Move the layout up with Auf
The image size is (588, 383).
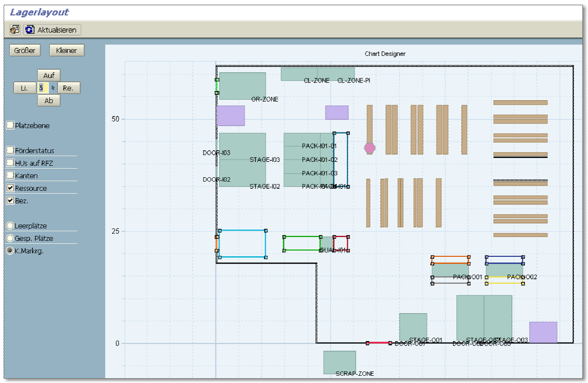(49, 76)
